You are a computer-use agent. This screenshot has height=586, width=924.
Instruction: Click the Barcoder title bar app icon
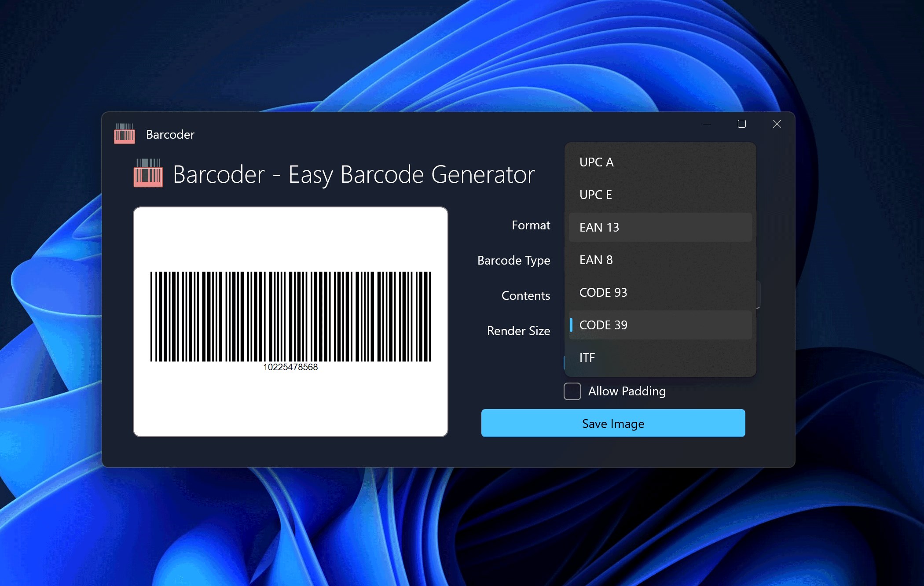click(125, 134)
